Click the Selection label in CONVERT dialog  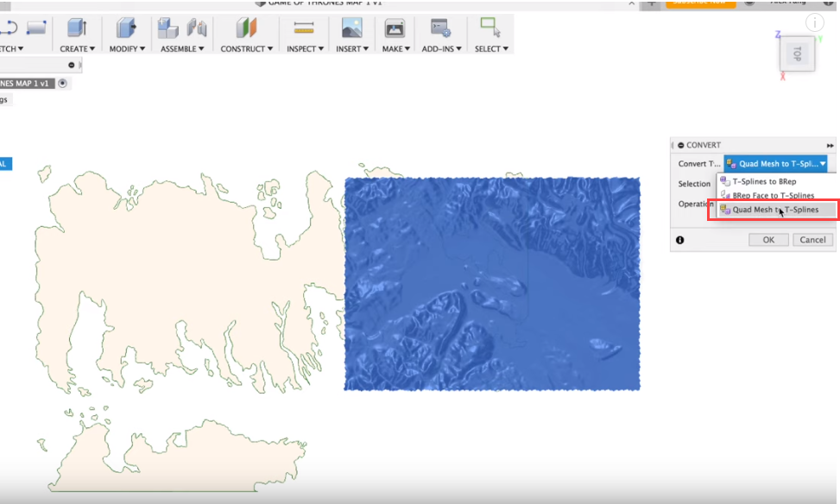point(694,184)
